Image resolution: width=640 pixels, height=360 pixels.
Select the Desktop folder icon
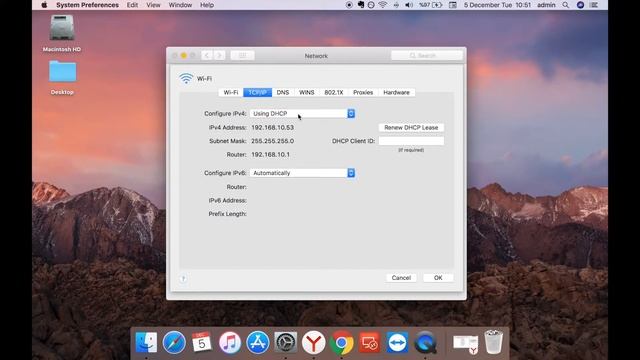point(62,71)
